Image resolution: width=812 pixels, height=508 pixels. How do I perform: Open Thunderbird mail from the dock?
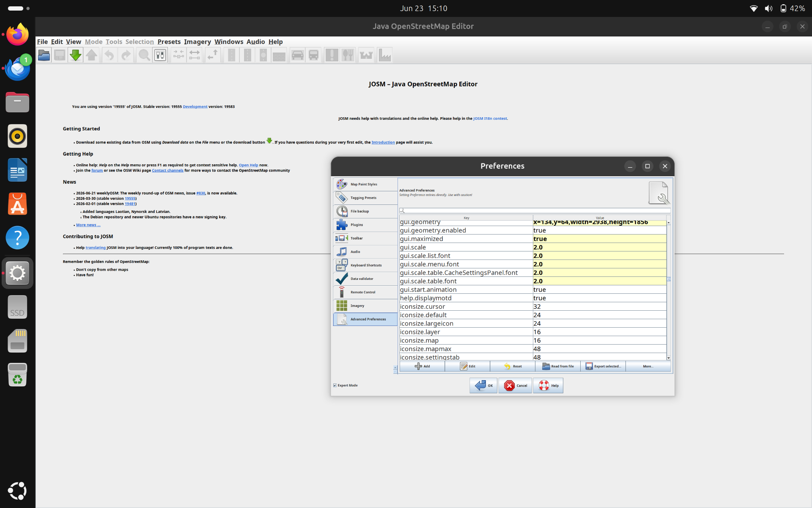tap(17, 68)
